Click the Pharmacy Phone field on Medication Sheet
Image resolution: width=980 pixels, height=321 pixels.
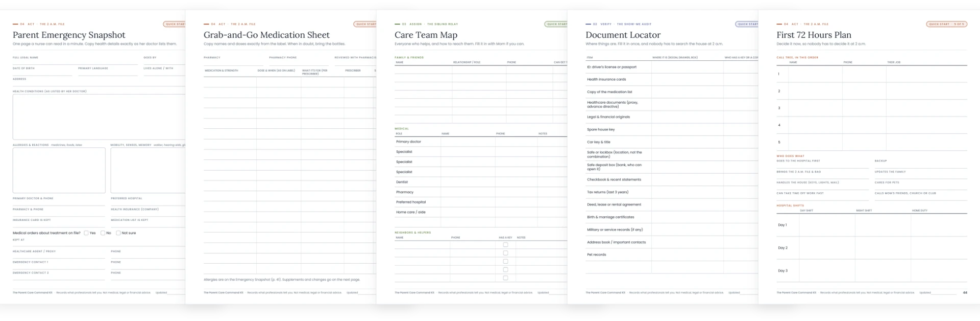point(299,60)
